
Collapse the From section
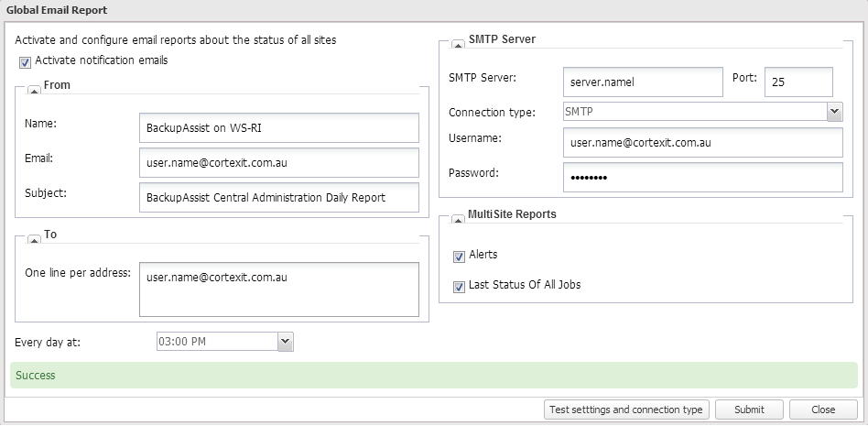pyautogui.click(x=34, y=91)
